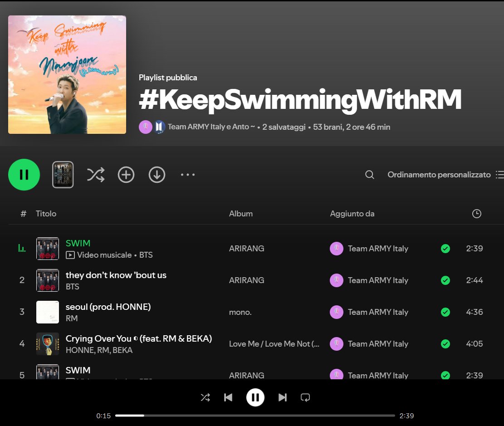Toggle saved checkmark on seoul row
The image size is (504, 426).
click(x=445, y=312)
